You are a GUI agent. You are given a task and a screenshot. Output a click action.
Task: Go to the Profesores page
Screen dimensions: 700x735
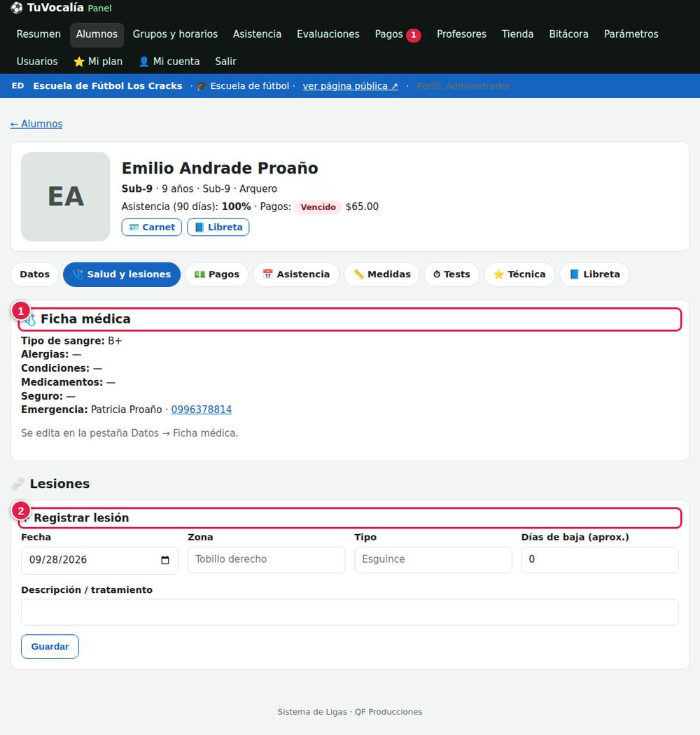coord(461,34)
